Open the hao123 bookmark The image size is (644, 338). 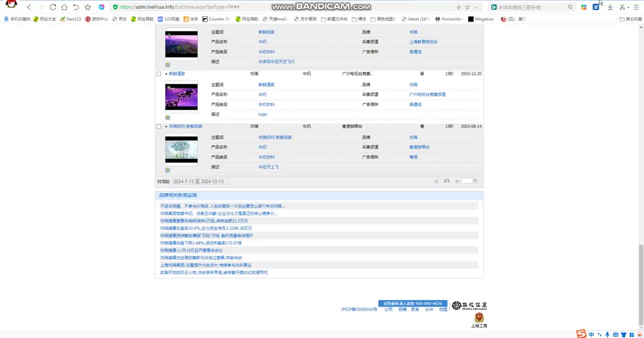[x=70, y=19]
